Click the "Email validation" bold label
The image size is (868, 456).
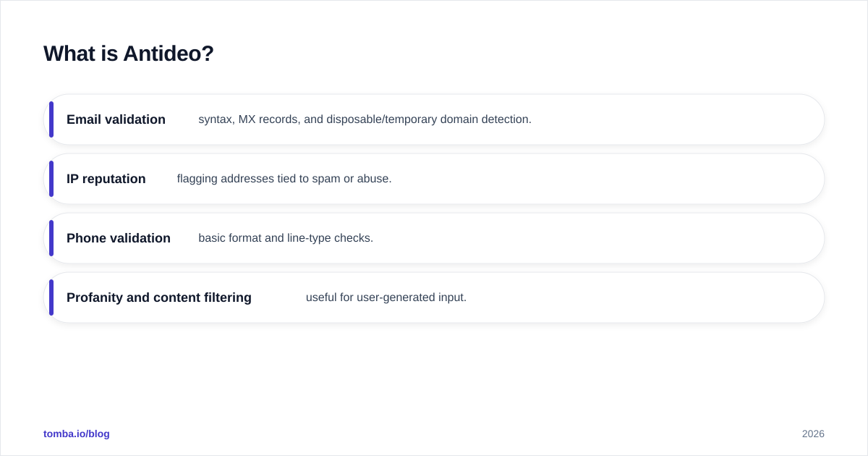coord(116,119)
